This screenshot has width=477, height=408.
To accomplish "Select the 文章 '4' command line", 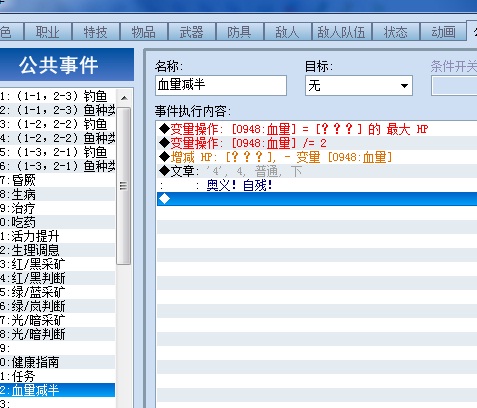I will (x=317, y=171).
